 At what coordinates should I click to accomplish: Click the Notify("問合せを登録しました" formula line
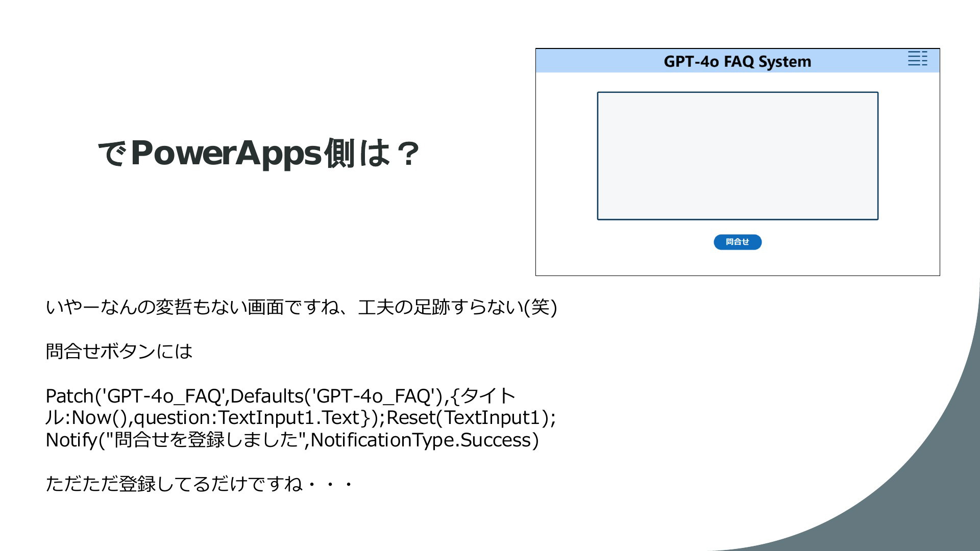(292, 440)
